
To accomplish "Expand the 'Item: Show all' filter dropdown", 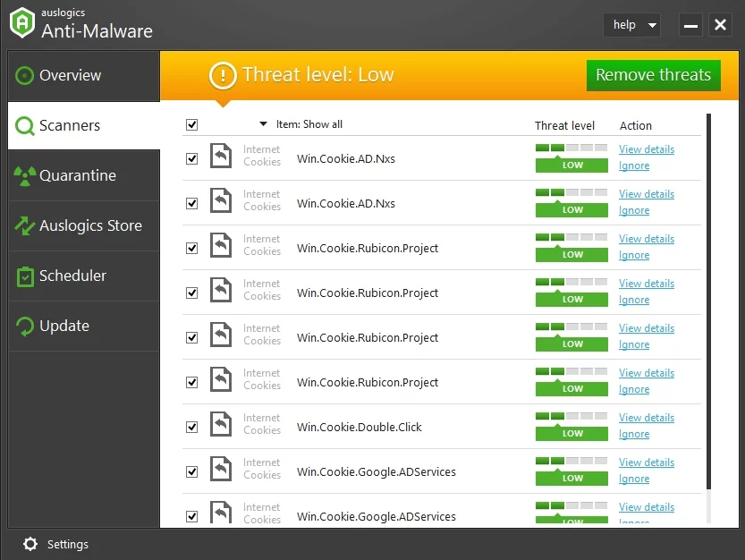I will [263, 124].
